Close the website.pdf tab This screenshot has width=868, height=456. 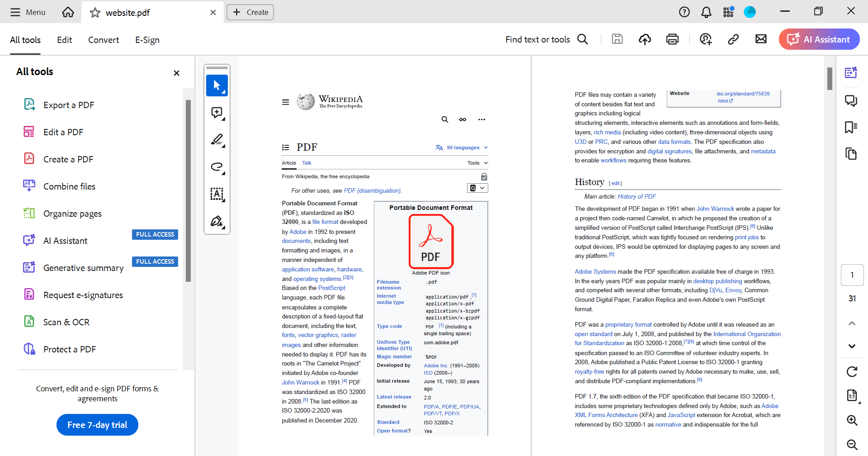213,13
